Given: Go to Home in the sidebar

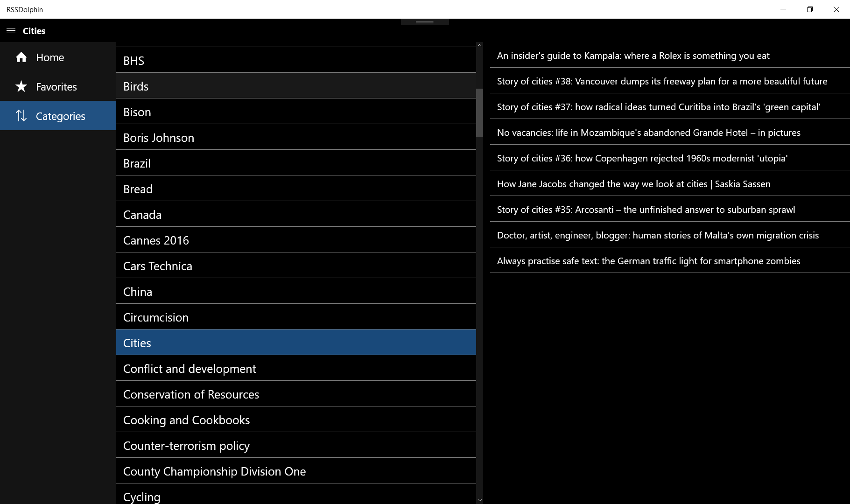Looking at the screenshot, I should point(58,57).
